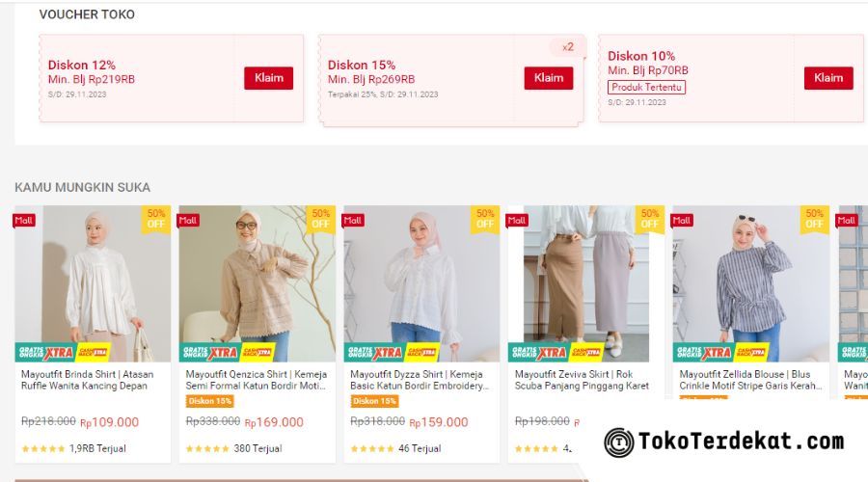Click 380 Terjual sold count

point(258,449)
